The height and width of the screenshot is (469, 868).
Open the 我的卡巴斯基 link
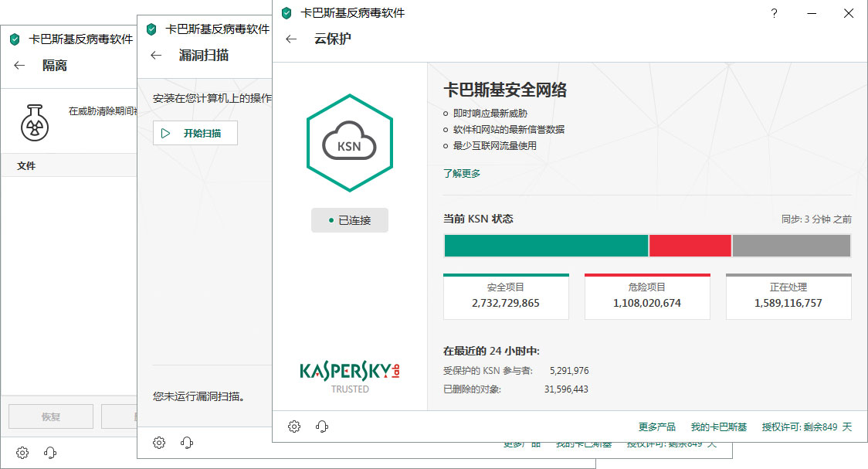(718, 427)
